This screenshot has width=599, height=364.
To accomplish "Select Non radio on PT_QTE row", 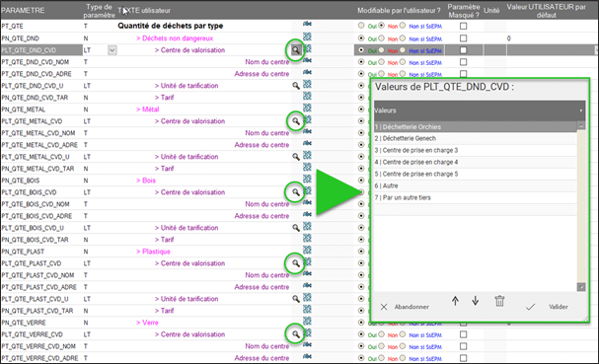I will point(381,26).
